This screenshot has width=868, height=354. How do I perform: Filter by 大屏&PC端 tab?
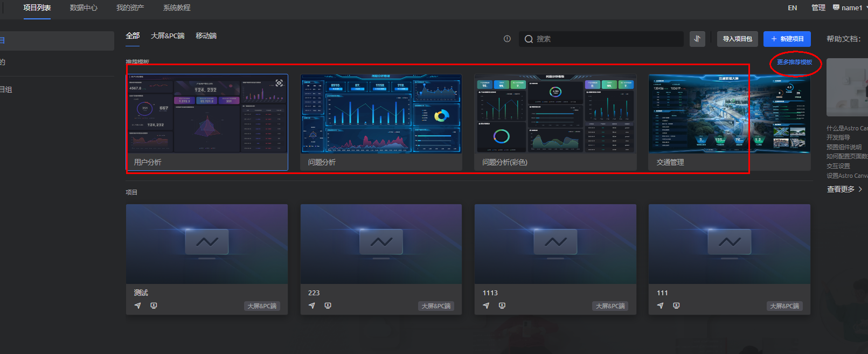pyautogui.click(x=168, y=36)
